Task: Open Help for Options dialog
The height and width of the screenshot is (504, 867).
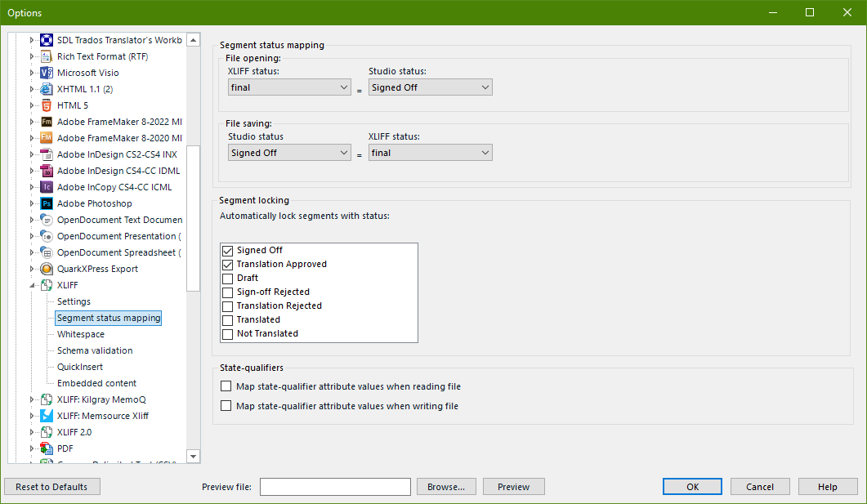Action: 828,487
